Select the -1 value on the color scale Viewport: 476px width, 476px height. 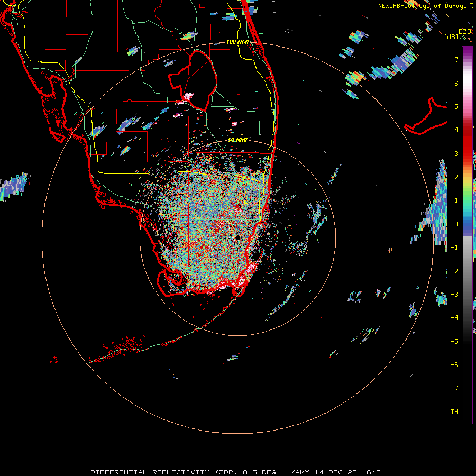[454, 248]
